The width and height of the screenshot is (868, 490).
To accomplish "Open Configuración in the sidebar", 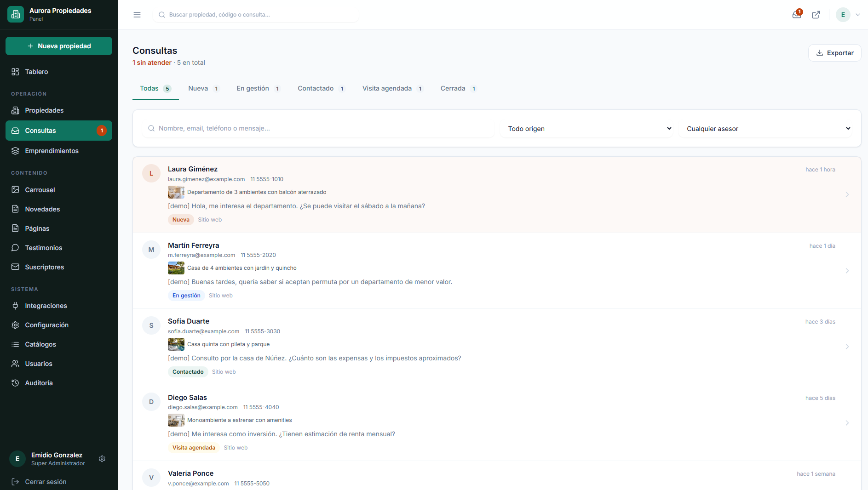I will pyautogui.click(x=59, y=325).
